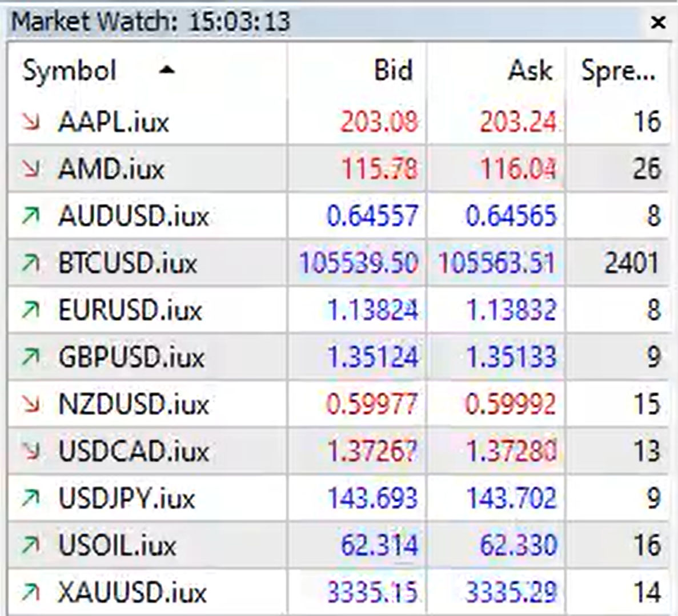
Task: Click the AUDUSD bid 0.64557
Action: (x=372, y=216)
